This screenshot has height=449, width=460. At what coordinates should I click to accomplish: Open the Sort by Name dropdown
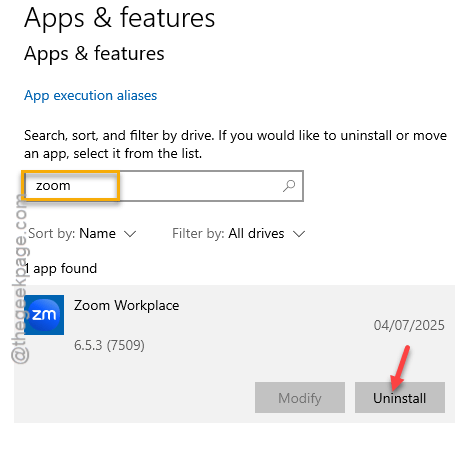[x=82, y=233]
